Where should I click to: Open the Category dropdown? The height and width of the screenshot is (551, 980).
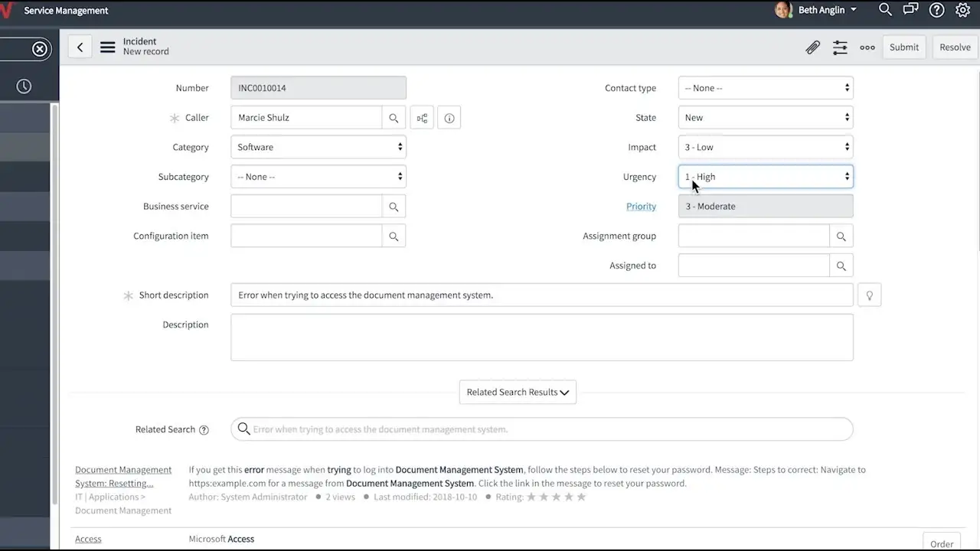tap(318, 147)
